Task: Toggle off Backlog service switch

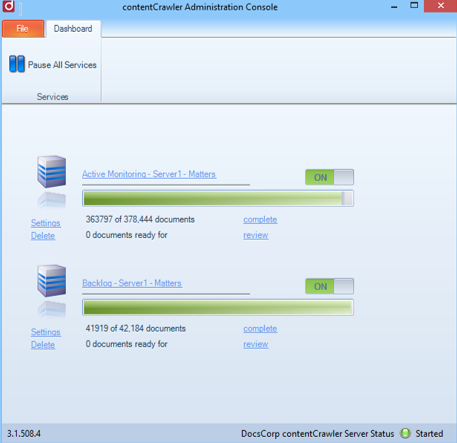Action: (x=329, y=286)
